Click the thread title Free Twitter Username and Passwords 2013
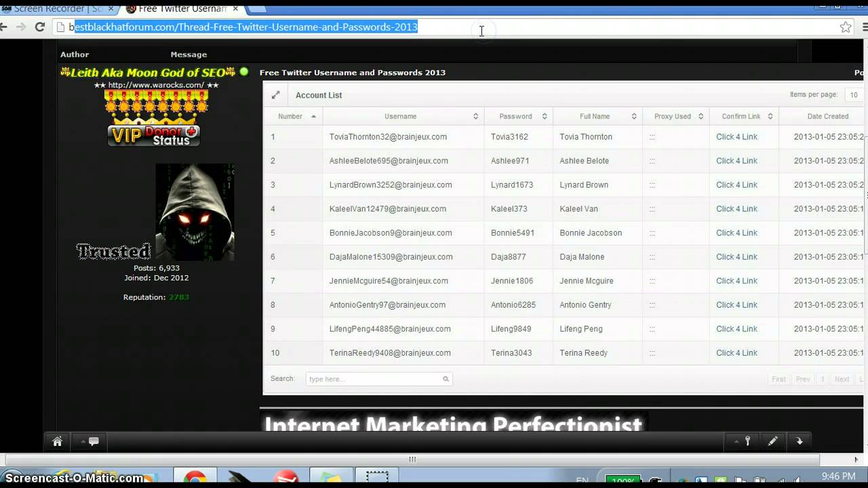Image resolution: width=868 pixels, height=488 pixels. (353, 73)
